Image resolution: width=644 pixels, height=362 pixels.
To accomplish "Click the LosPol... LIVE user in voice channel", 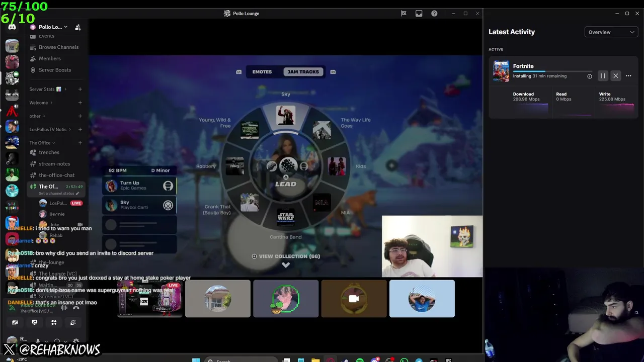I will tap(60, 203).
